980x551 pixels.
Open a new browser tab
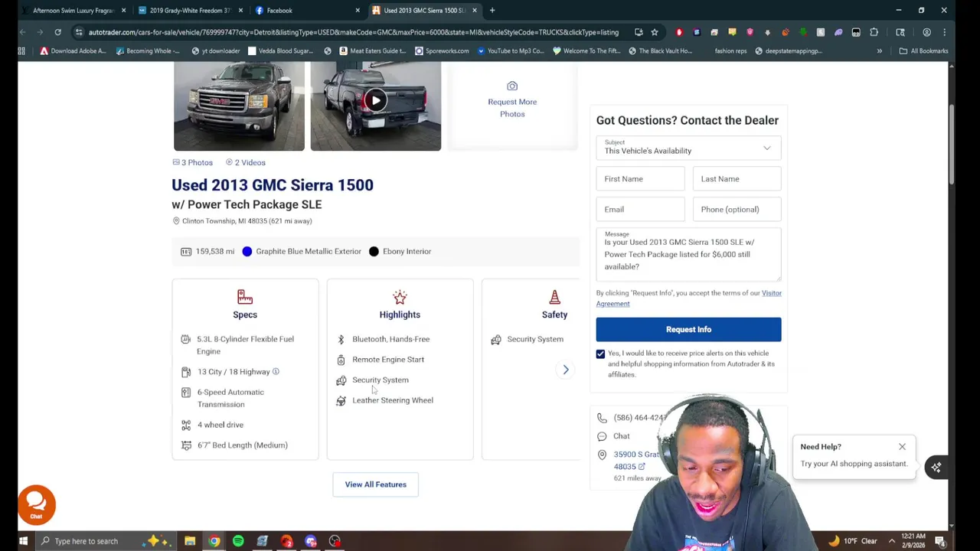click(x=492, y=11)
